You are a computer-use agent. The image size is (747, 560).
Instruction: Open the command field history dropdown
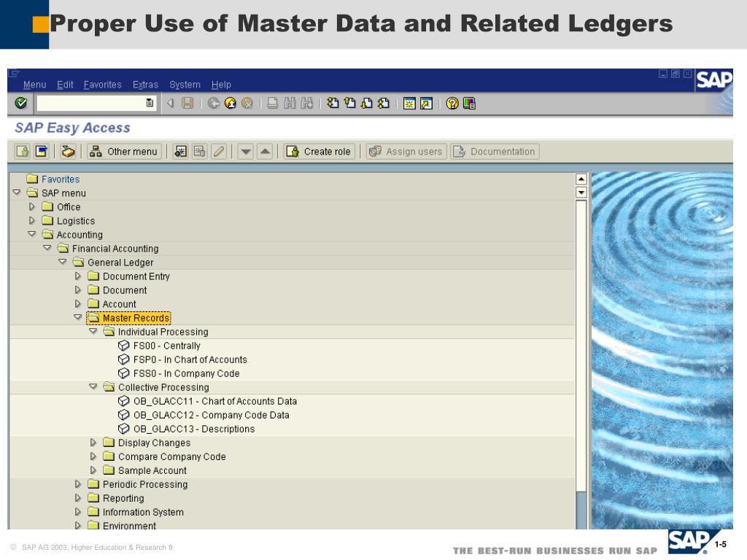150,103
